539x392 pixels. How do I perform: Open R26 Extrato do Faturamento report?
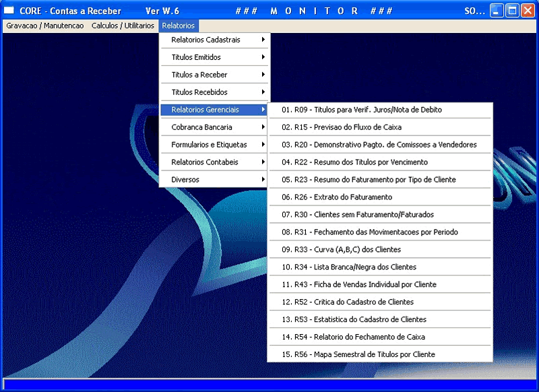380,197
